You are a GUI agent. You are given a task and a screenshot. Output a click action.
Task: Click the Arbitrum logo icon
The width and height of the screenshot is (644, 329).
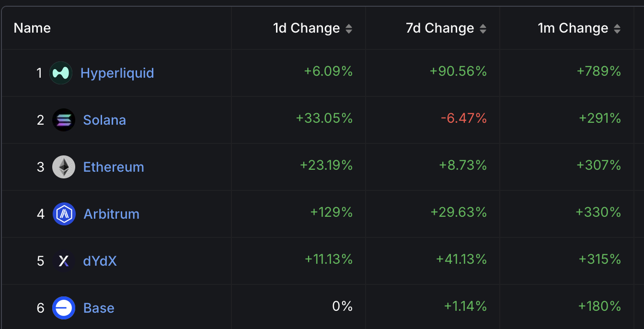(x=64, y=214)
